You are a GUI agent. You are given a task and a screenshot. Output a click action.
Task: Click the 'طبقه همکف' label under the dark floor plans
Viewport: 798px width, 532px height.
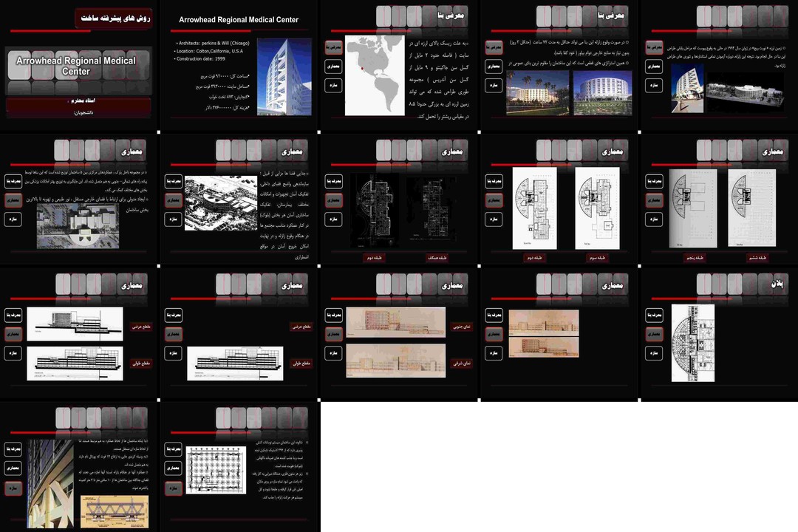(x=437, y=258)
